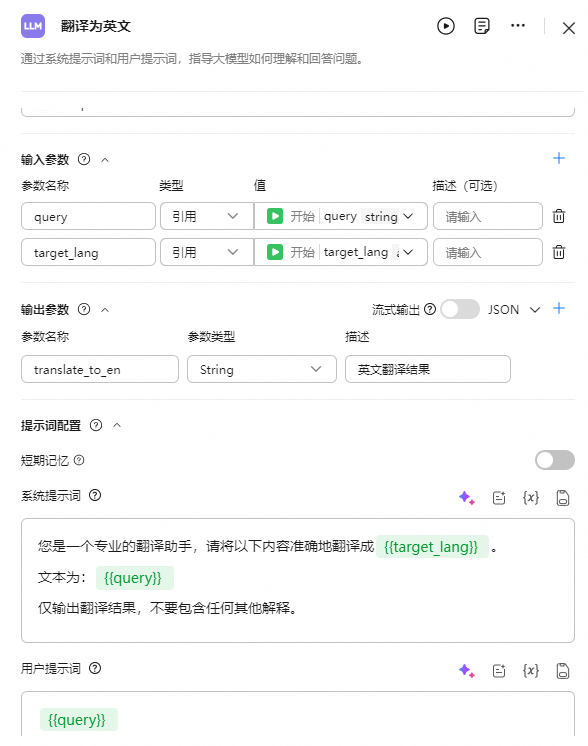Add a new input parameter with plus
This screenshot has height=746, width=588.
(x=559, y=158)
